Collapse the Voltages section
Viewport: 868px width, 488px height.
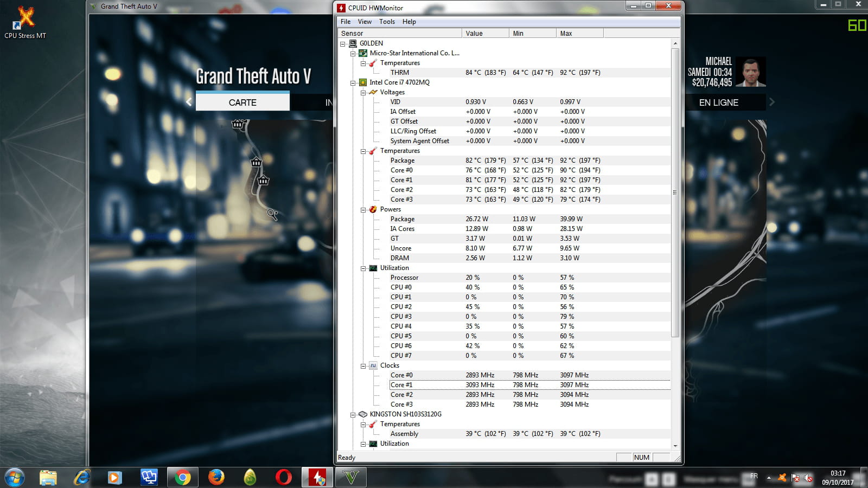pyautogui.click(x=363, y=92)
